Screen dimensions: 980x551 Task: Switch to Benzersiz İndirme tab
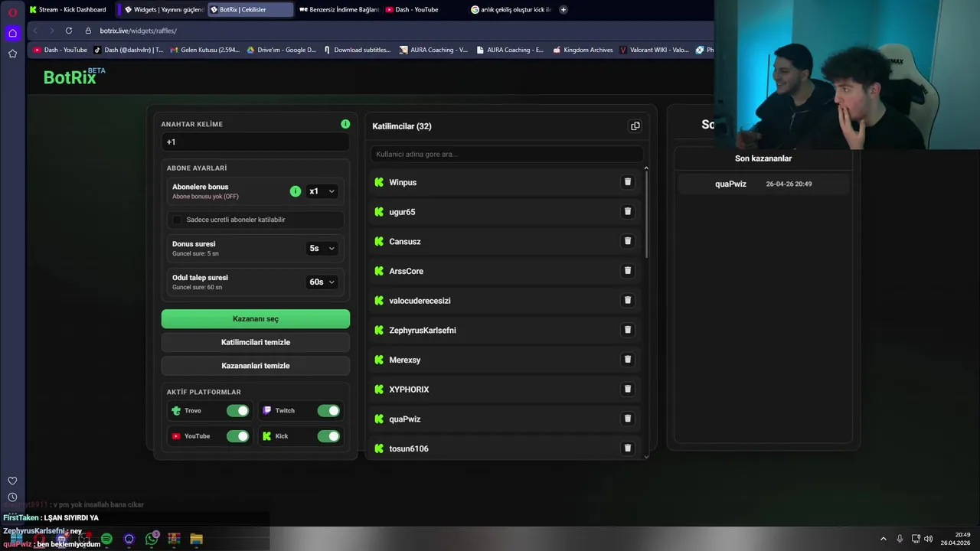[x=338, y=10]
